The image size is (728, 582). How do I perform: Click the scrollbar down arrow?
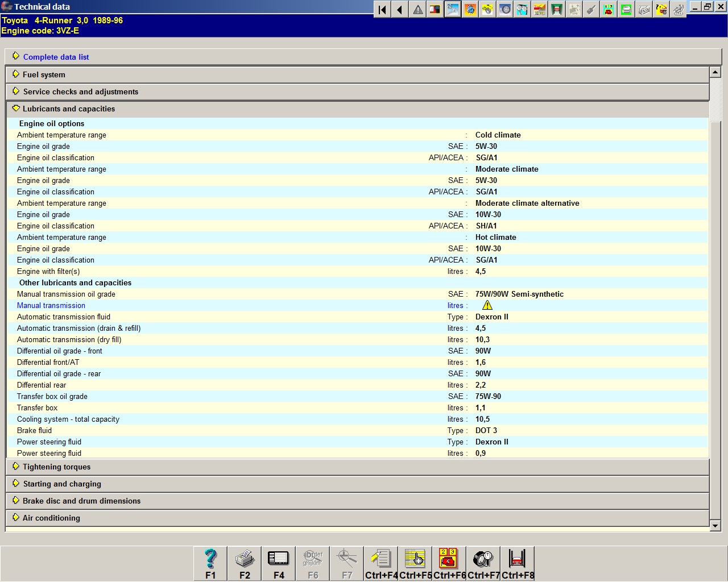click(x=715, y=526)
